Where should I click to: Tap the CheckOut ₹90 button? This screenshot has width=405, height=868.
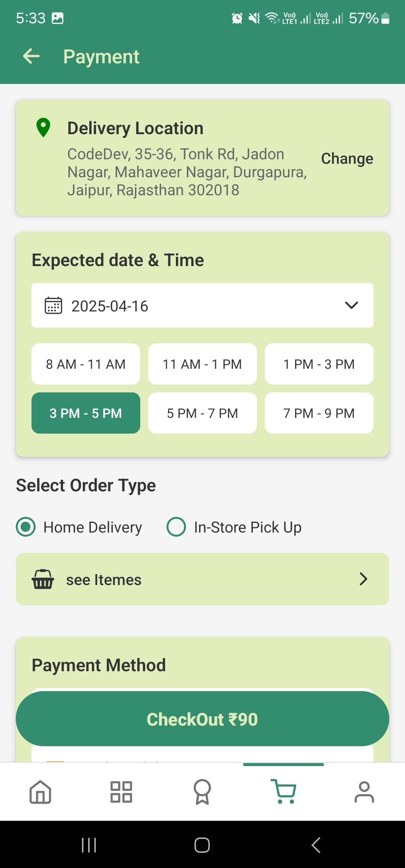202,719
